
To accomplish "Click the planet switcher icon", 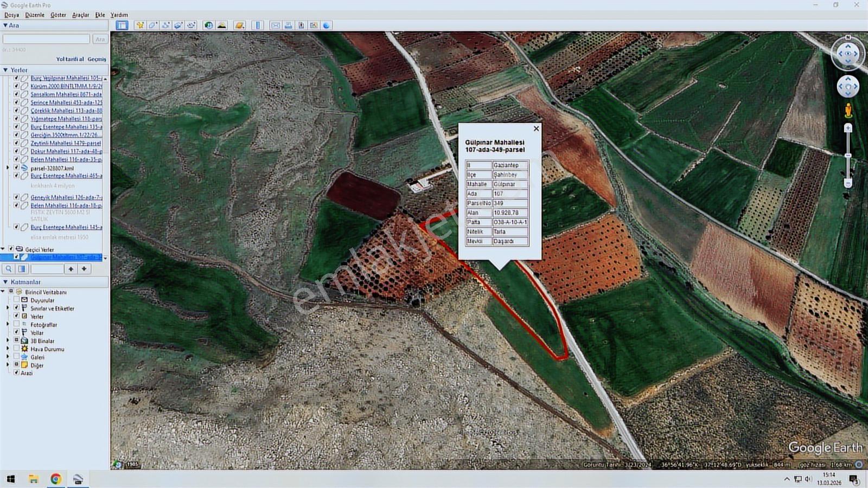I will 239,25.
